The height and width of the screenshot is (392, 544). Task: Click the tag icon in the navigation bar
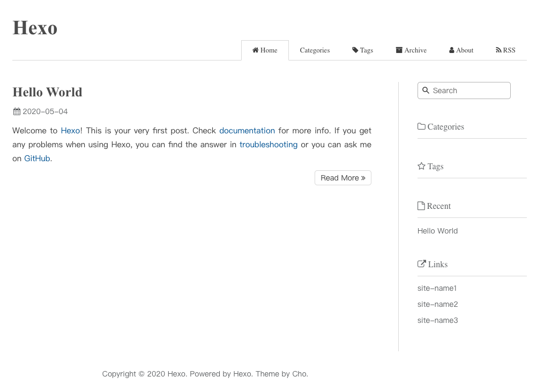click(355, 50)
